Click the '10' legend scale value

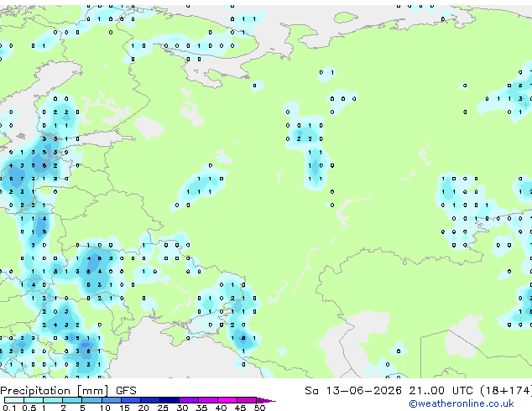coord(105,408)
